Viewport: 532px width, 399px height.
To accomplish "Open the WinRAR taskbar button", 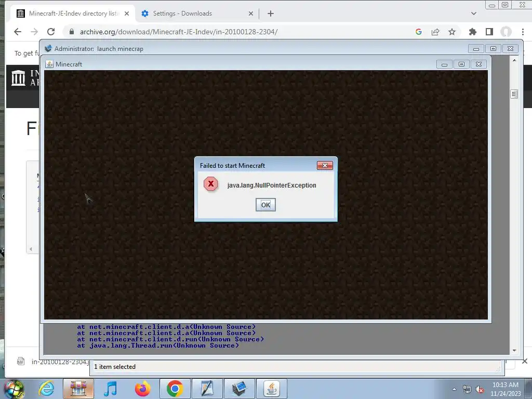I will pos(78,389).
